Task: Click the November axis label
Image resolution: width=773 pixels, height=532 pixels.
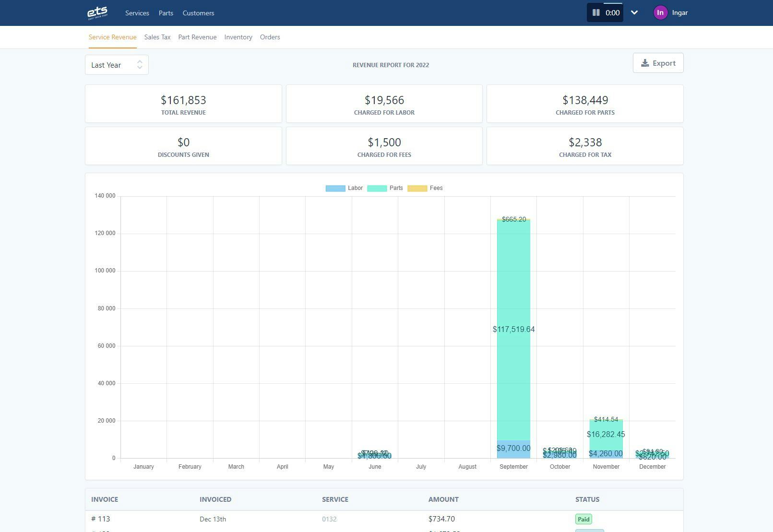Action: coord(606,467)
